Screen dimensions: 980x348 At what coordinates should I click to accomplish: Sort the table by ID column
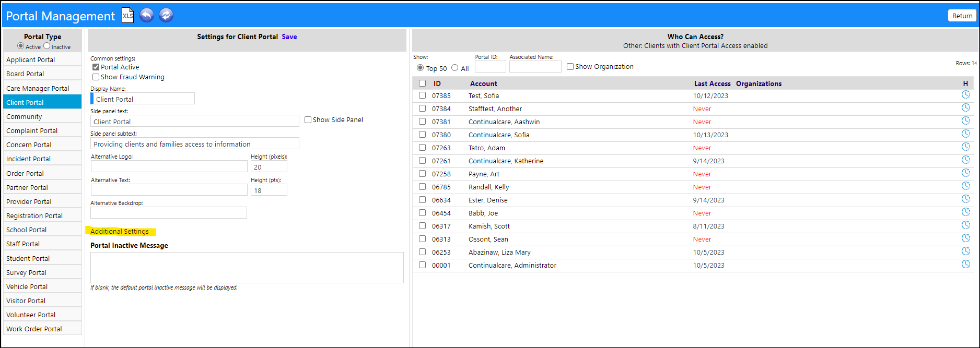437,83
